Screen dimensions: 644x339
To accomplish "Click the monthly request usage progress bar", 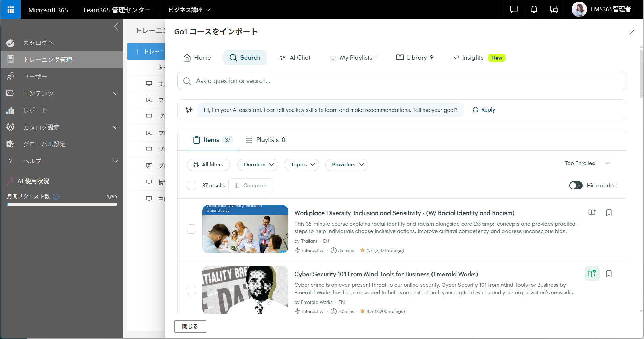I will coord(62,204).
